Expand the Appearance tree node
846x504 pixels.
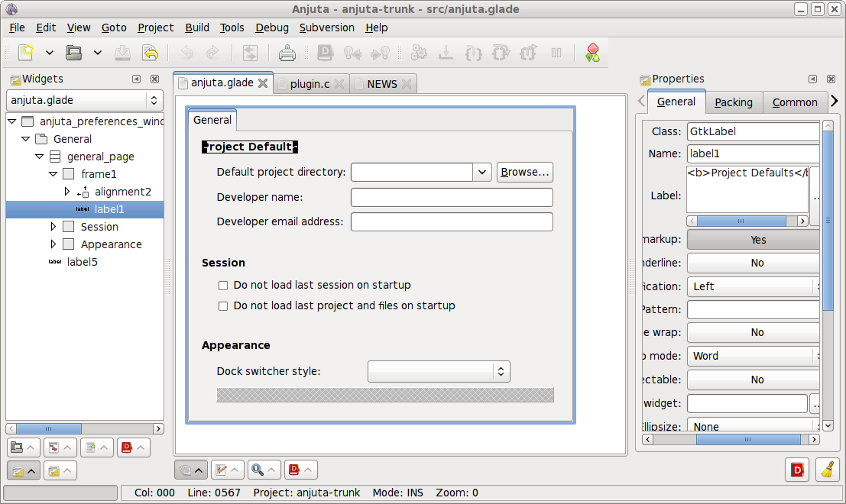53,244
